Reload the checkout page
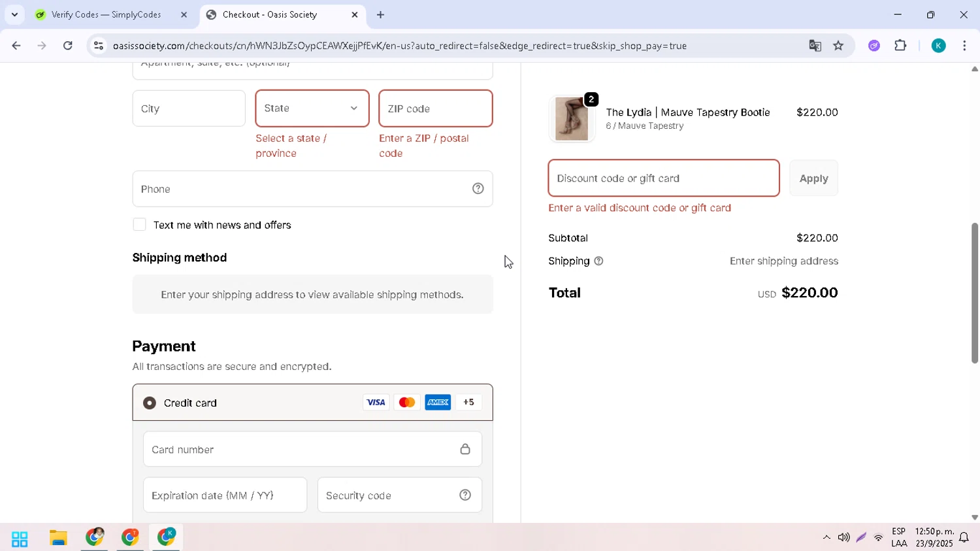Image resolution: width=980 pixels, height=551 pixels. tap(68, 46)
